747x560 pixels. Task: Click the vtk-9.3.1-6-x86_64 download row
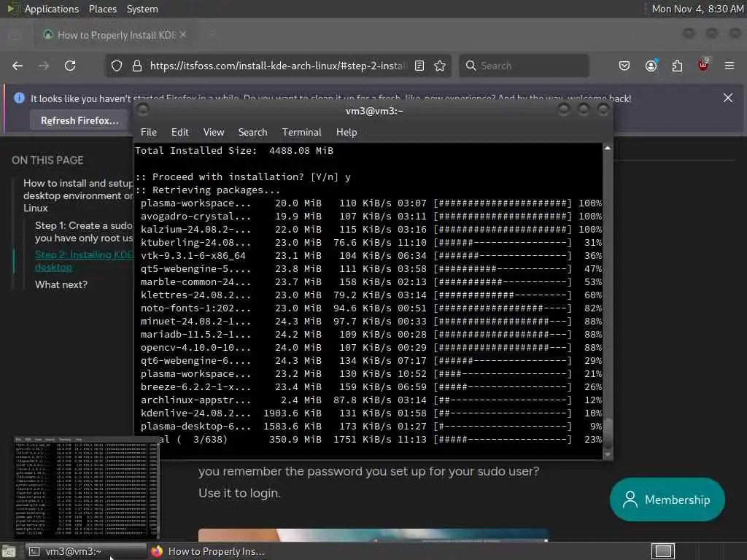coord(369,255)
